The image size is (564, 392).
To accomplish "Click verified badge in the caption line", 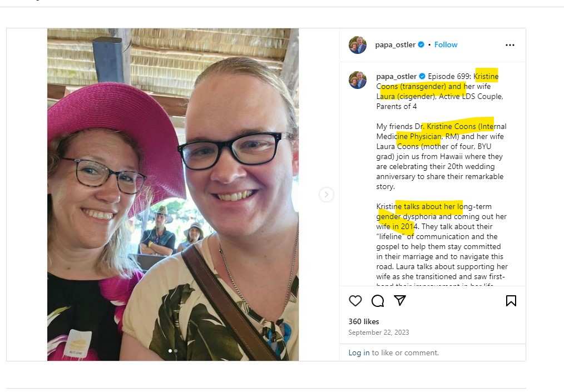I will point(422,76).
